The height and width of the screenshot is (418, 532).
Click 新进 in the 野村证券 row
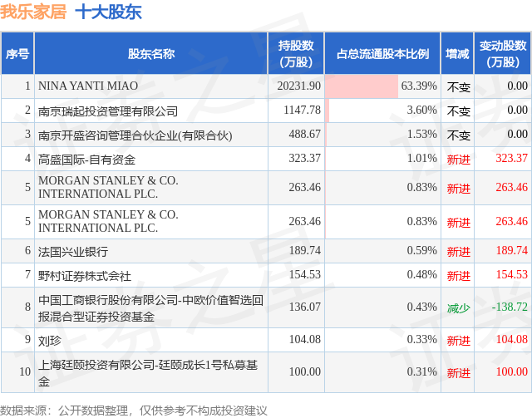(458, 276)
